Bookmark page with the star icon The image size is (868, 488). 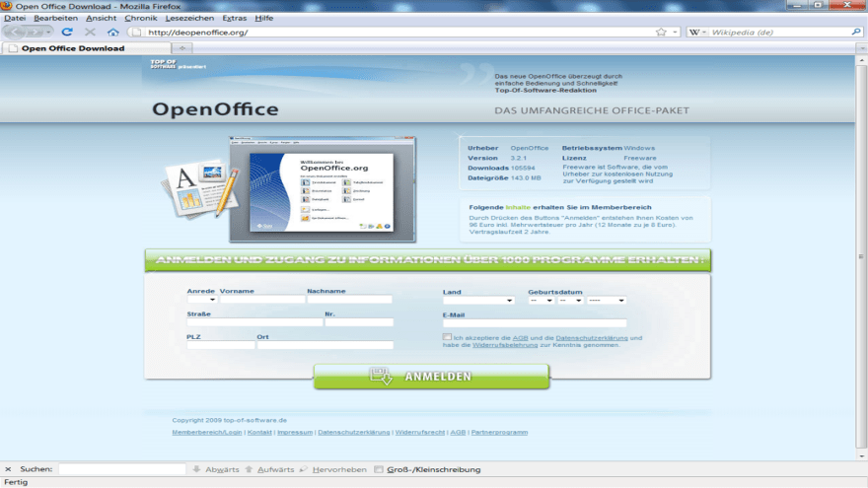(x=661, y=33)
